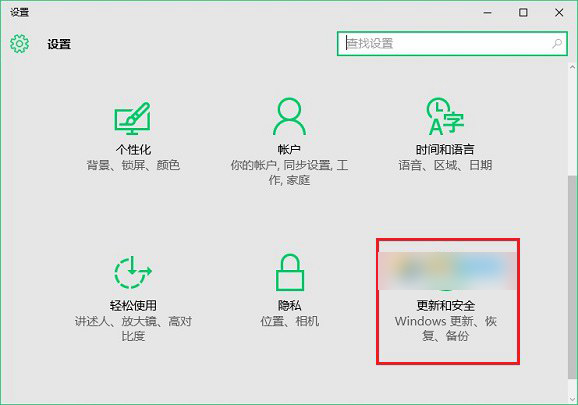
Task: Click the Windows 更新、恢复、备份 description
Action: point(446,329)
